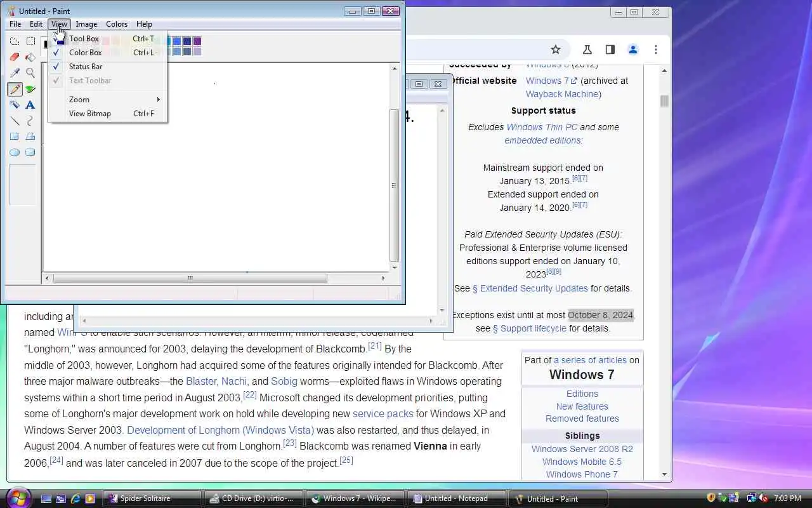Viewport: 812px width, 508px height.
Task: Select the Ellipse shape tool
Action: click(x=15, y=152)
